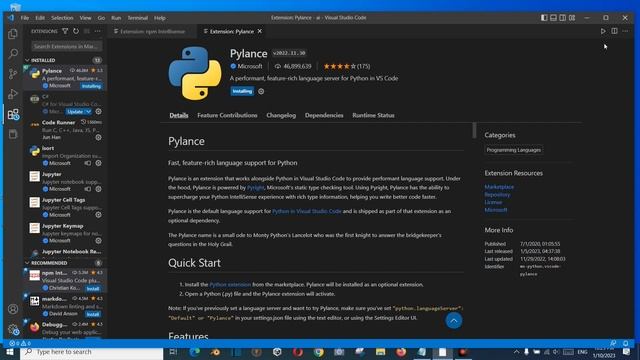Open the Accounts icon in activity bar
The height and width of the screenshot is (360, 640).
(x=13, y=309)
